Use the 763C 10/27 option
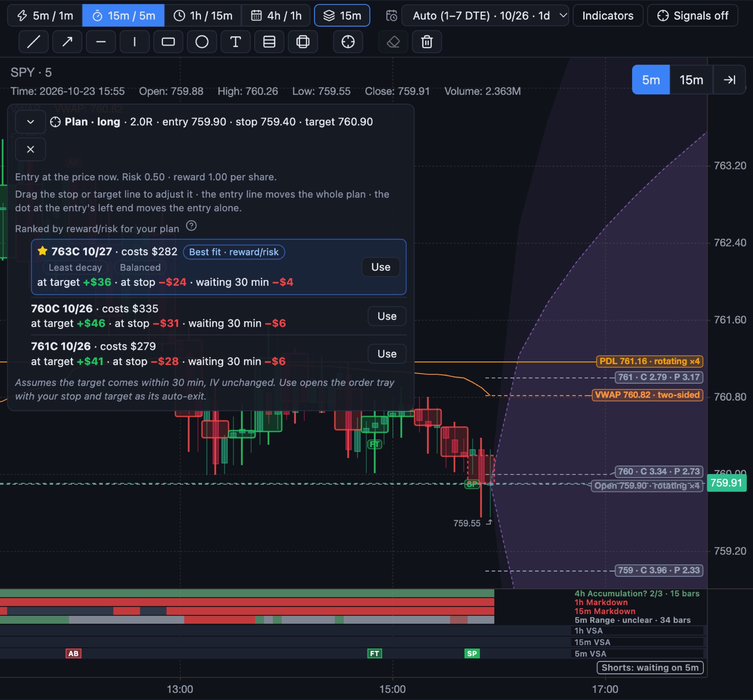Image resolution: width=753 pixels, height=700 pixels. pyautogui.click(x=381, y=267)
